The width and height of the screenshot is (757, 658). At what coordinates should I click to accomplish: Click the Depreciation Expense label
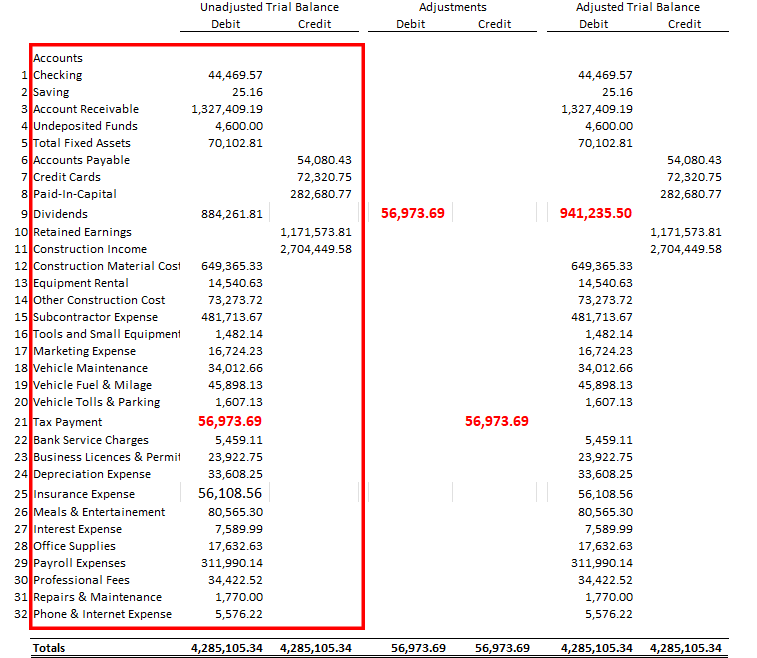click(92, 474)
